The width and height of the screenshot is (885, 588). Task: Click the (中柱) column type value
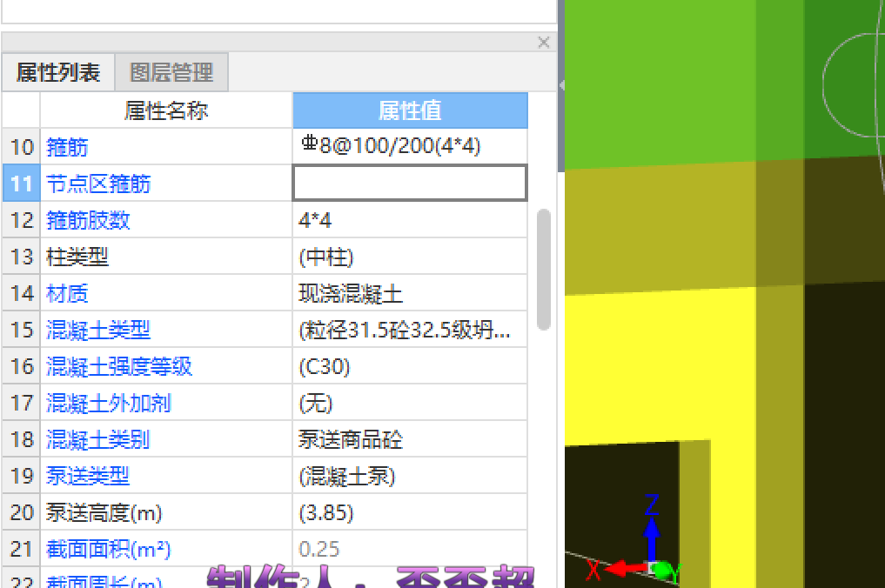411,257
